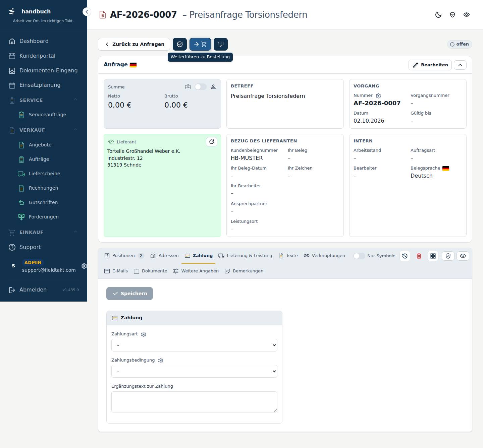Image resolution: width=483 pixels, height=448 pixels.
Task: Open the Zahlungsbedingung settings gear
Action: pos(161,361)
